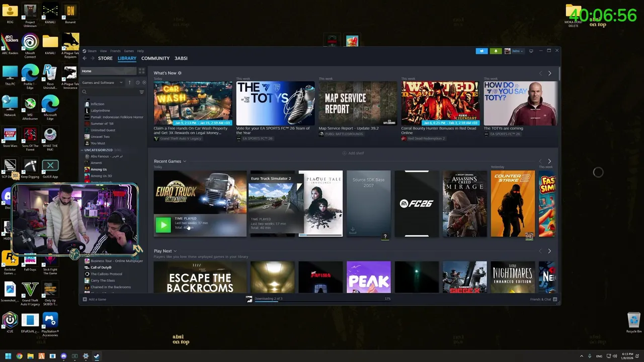Collapse the UNCATEGORIZED collection
This screenshot has width=644, height=362.
click(83, 150)
